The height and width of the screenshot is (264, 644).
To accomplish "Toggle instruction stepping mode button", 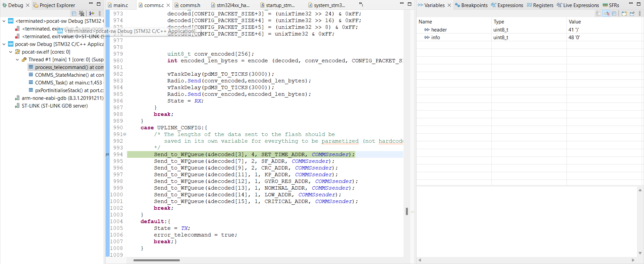I will pyautogui.click(x=92, y=13).
